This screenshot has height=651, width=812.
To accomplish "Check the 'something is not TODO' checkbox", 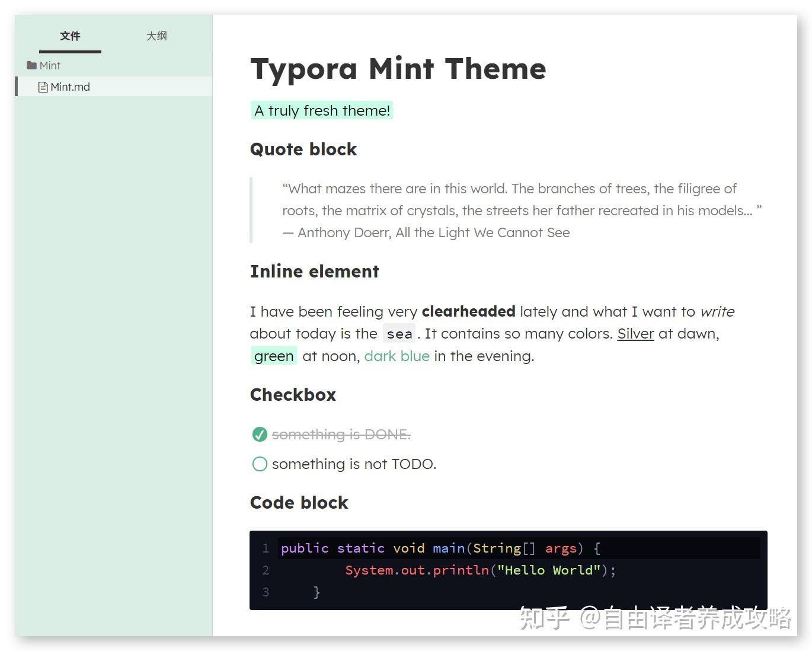I will pos(260,464).
